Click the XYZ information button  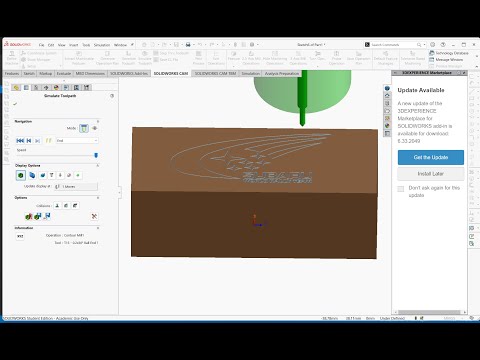tap(20, 236)
